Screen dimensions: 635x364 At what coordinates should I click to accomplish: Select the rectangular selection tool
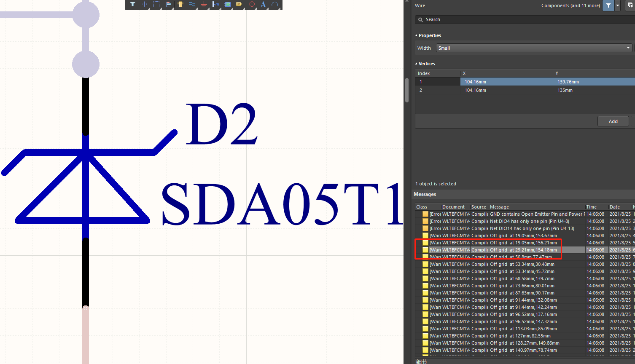coord(156,5)
